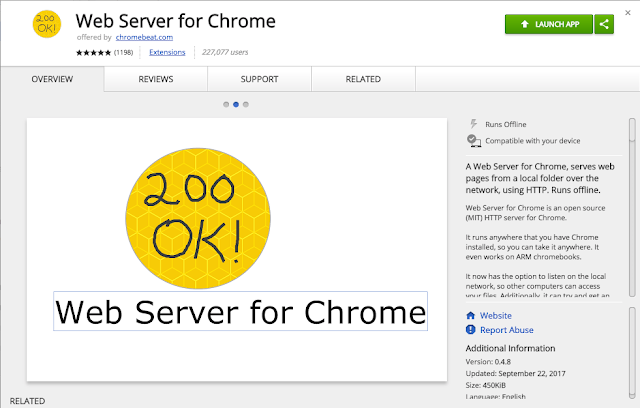Click the description panel scrollbar

pos(632,207)
